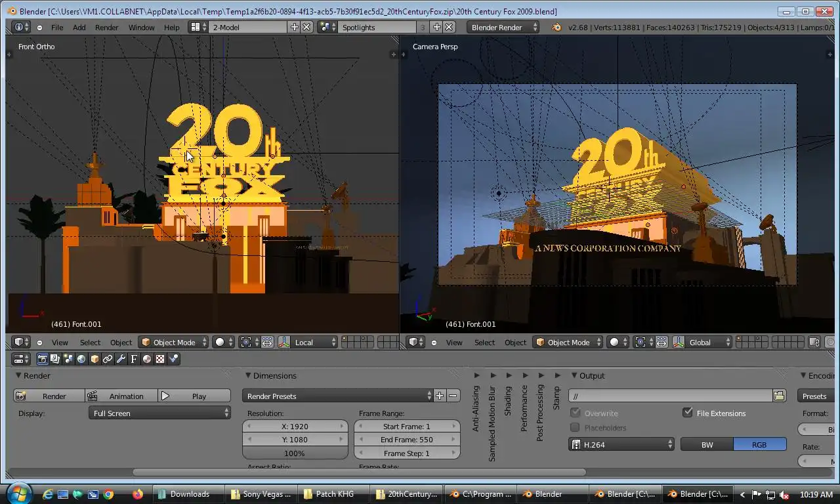Delete the 2-Model screen layout with X
This screenshot has width=840, height=504.
pyautogui.click(x=306, y=27)
